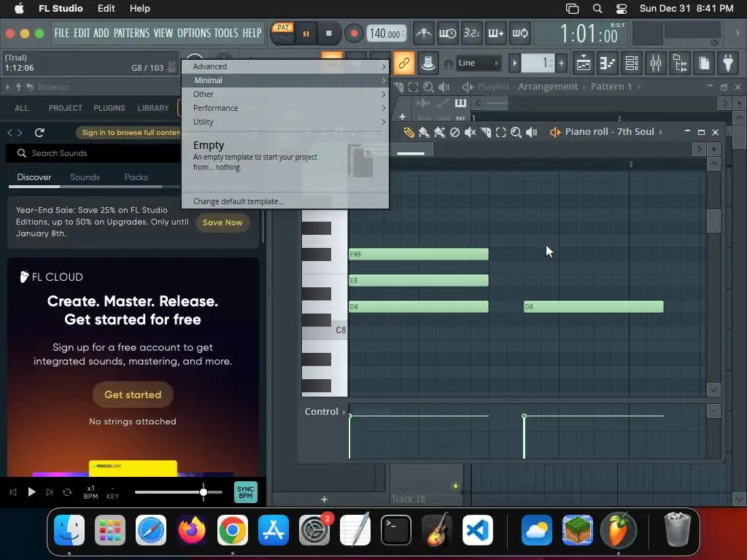
Task: Open the Channel rack view icon
Action: pos(632,63)
